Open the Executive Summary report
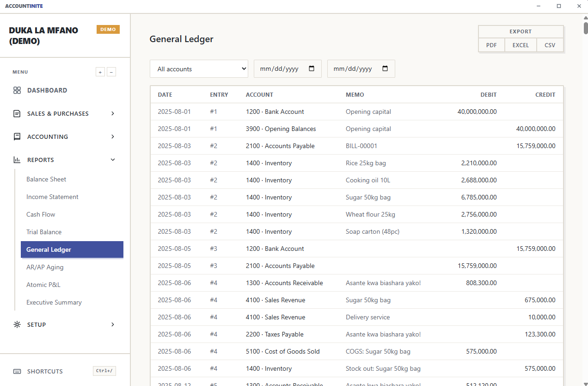 54,302
